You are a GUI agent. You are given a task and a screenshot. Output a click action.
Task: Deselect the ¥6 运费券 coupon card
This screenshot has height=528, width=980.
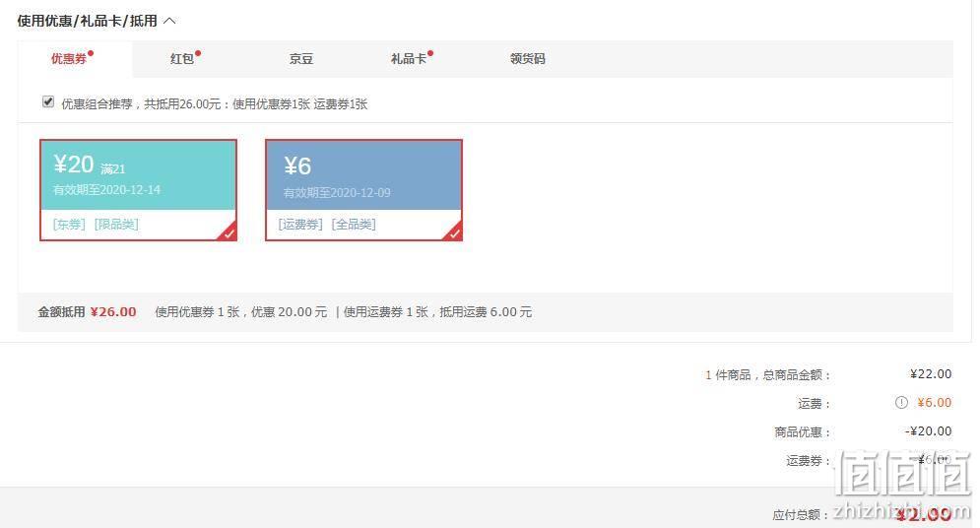[x=363, y=190]
